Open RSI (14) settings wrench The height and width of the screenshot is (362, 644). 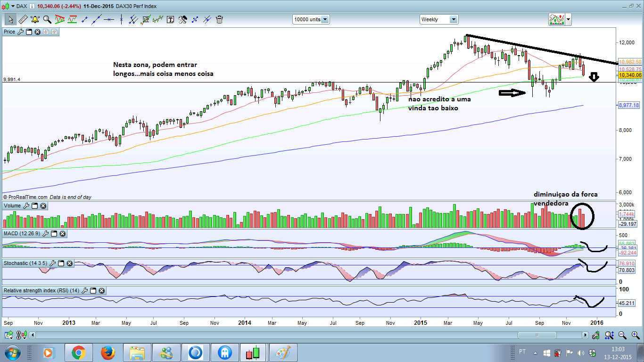point(85,291)
